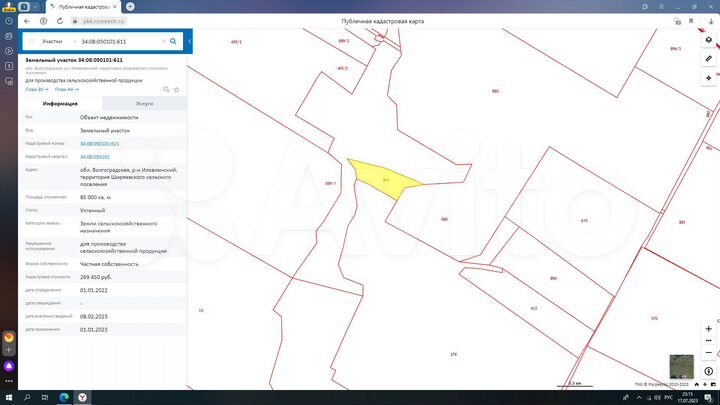Activate the locate position tool
The height and width of the screenshot is (405, 720).
pyautogui.click(x=709, y=78)
